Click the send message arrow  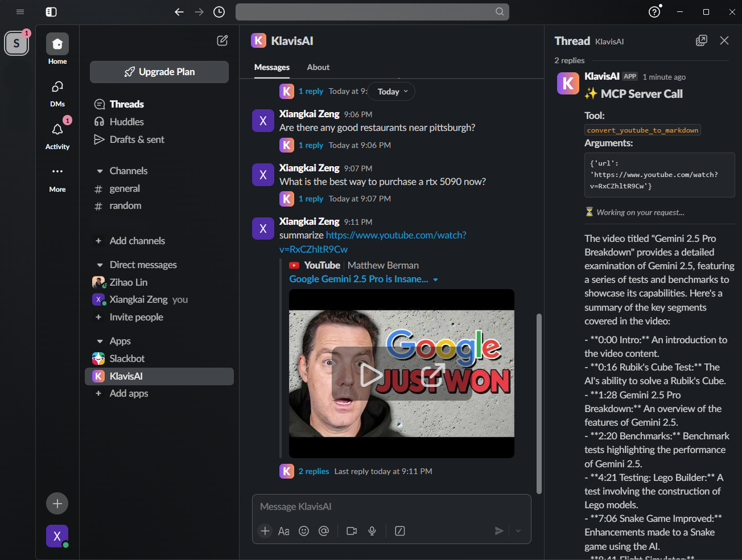click(x=499, y=531)
